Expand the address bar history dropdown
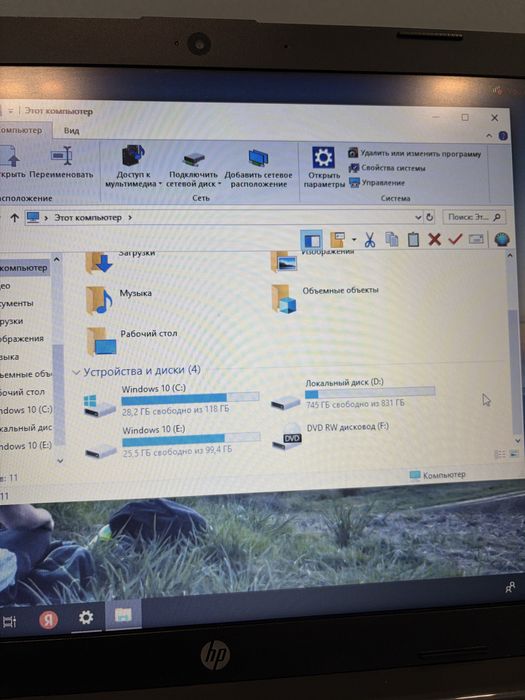Screen dimensions: 525x700 point(418,217)
